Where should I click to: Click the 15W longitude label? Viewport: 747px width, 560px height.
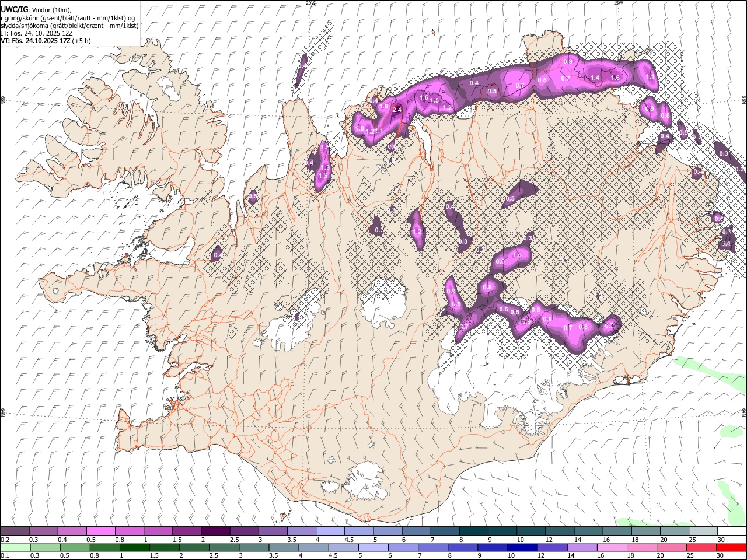(x=618, y=3)
